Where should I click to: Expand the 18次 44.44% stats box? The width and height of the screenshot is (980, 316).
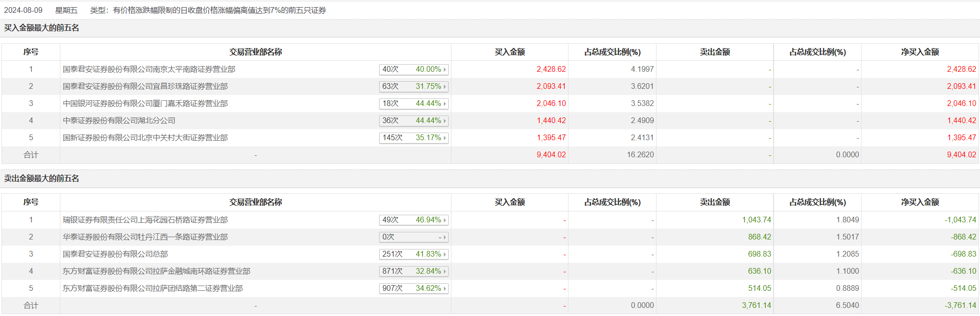point(413,104)
